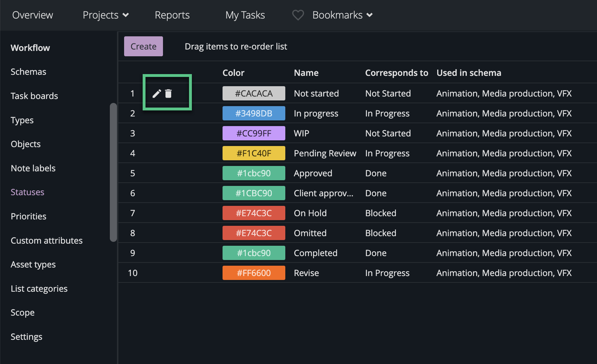Click the pencil edit icon on row 1
The width and height of the screenshot is (597, 364).
point(157,94)
